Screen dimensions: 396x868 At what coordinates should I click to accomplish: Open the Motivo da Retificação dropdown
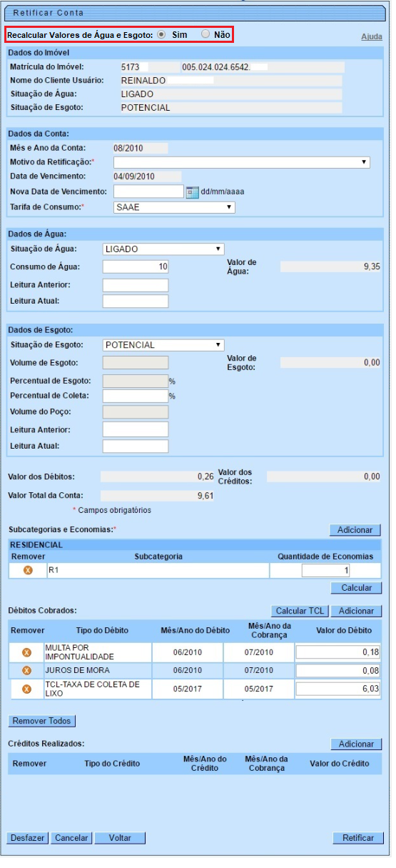point(242,162)
